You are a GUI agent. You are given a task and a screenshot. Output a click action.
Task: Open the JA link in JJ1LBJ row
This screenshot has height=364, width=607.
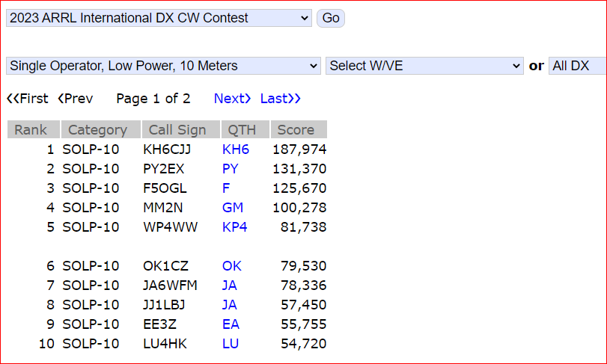[x=230, y=304]
